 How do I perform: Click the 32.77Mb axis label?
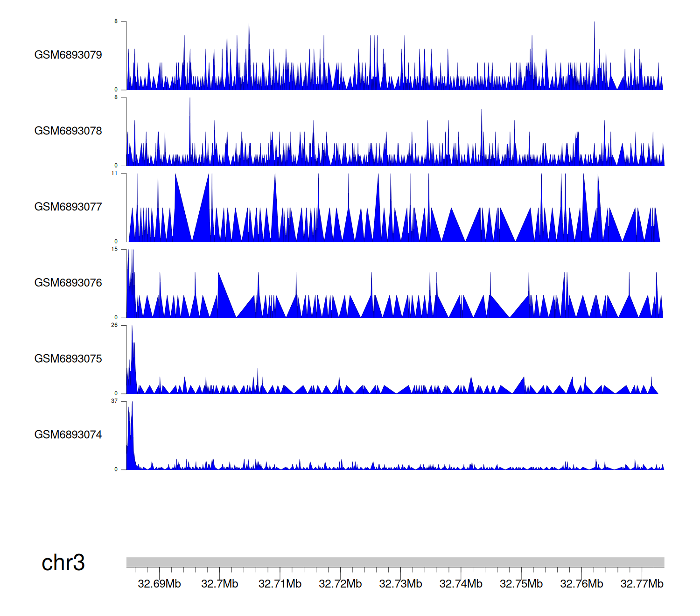[642, 584]
